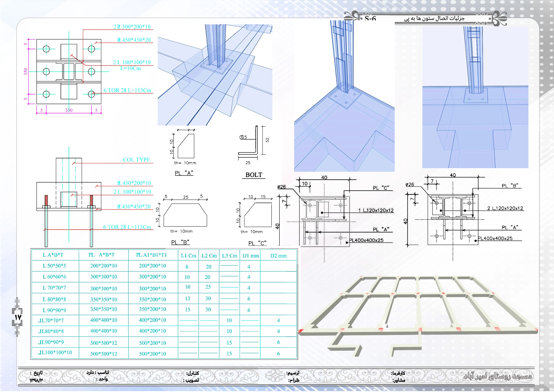This screenshot has height=392, width=554.
Task: Click the I-beam section in base plate plan
Action: pos(69,72)
